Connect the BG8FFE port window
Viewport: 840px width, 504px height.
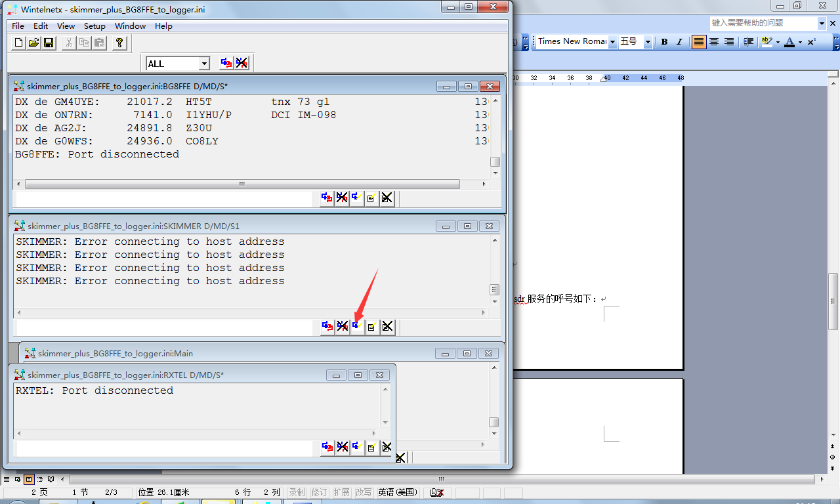coord(327,198)
